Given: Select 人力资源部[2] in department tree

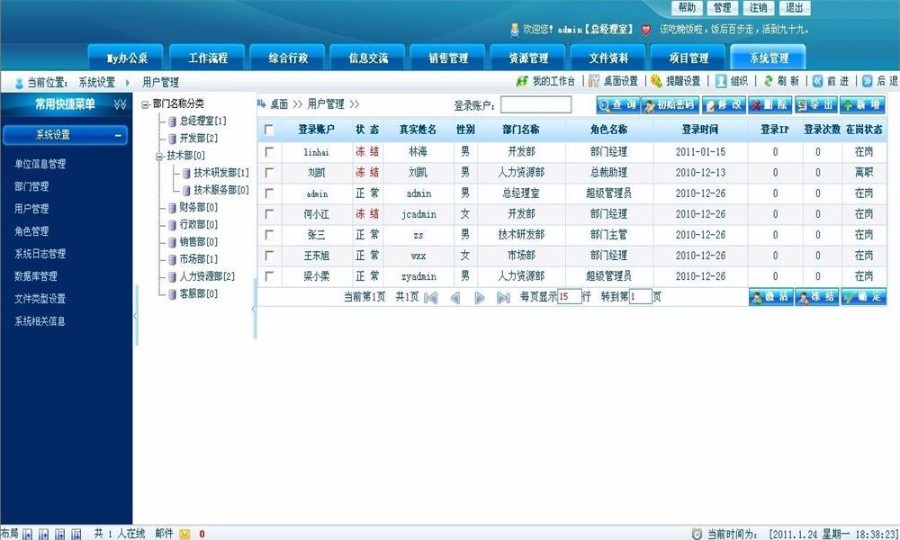Looking at the screenshot, I should coord(207,277).
